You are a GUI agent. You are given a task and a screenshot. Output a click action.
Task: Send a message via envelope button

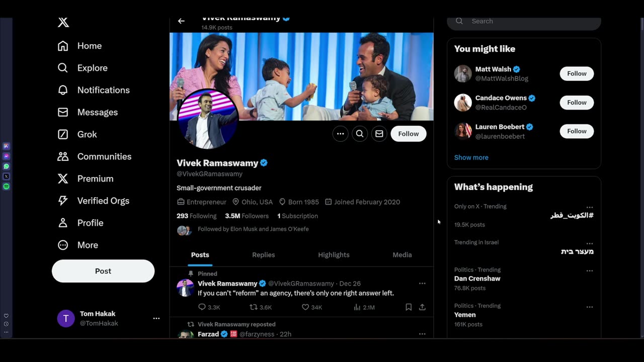(x=379, y=134)
